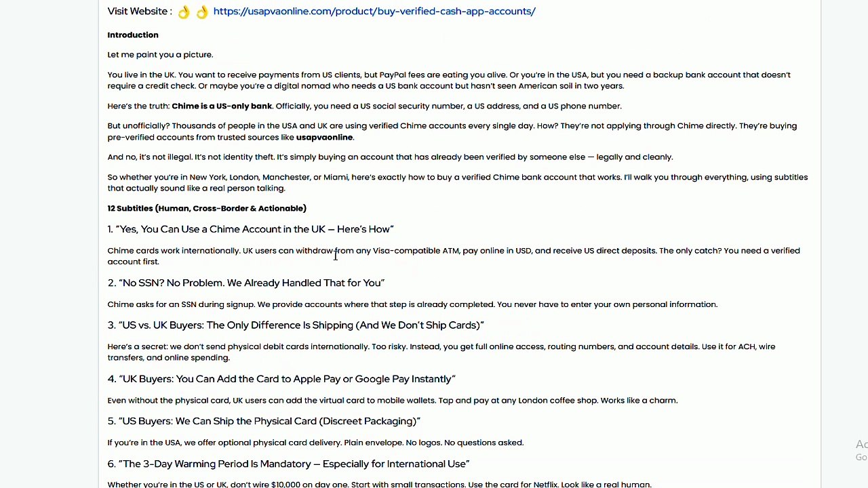The width and height of the screenshot is (868, 488).
Task: Click the 'Let me paint you a picture' line
Action: pyautogui.click(x=160, y=54)
